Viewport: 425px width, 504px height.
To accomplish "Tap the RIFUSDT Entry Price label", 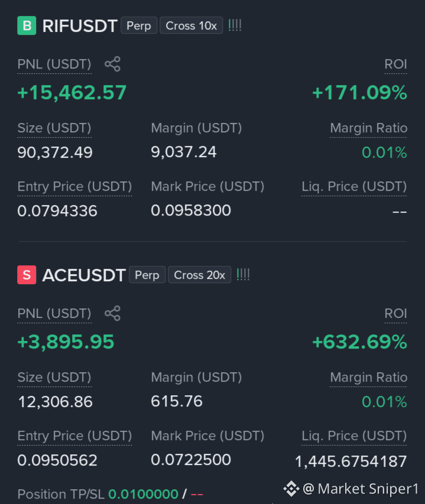I will [74, 187].
